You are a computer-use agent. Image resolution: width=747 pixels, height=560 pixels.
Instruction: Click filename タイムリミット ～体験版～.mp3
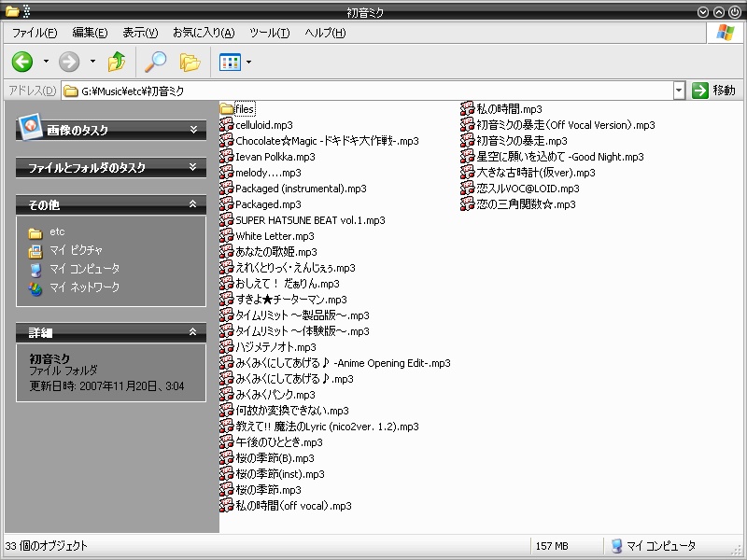click(x=303, y=331)
